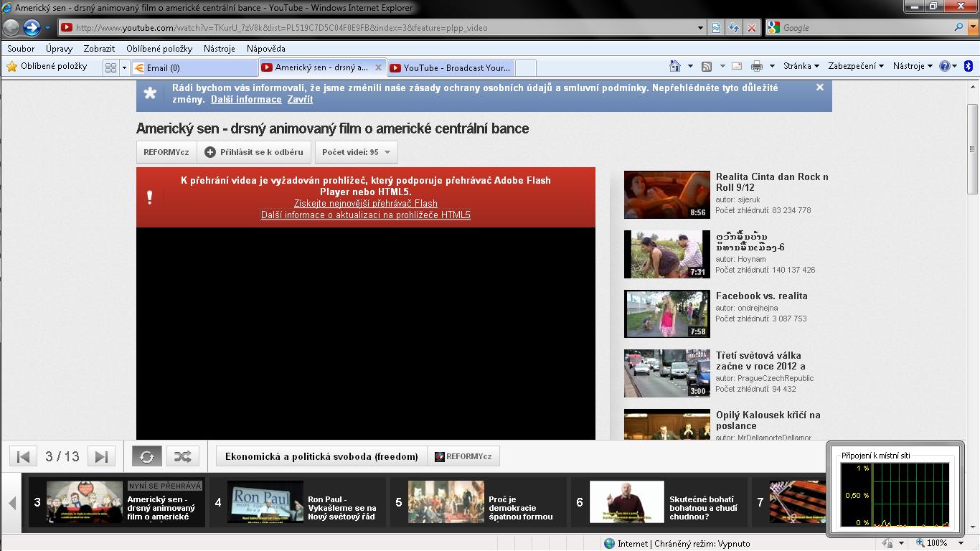The height and width of the screenshot is (551, 980).
Task: Open the Nápověda menu
Action: pos(266,49)
